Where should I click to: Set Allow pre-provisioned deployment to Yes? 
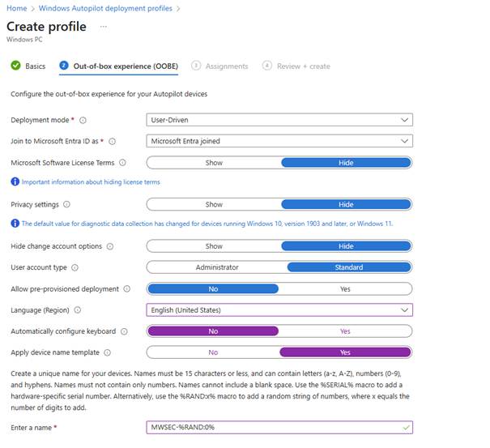point(345,288)
